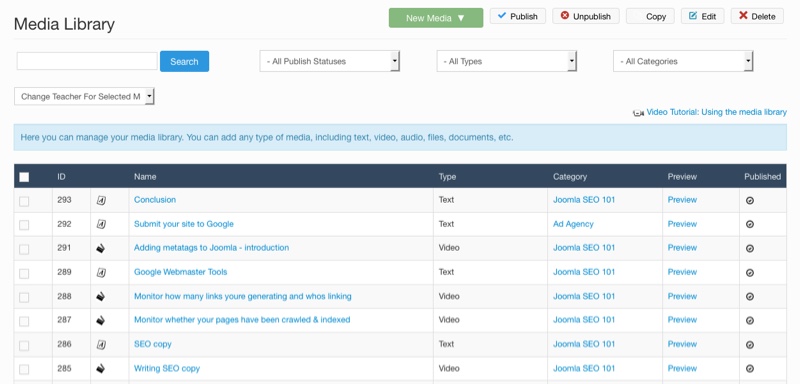Image resolution: width=800 pixels, height=384 pixels.
Task: Toggle published status icon for Conclusion
Action: pyautogui.click(x=749, y=201)
